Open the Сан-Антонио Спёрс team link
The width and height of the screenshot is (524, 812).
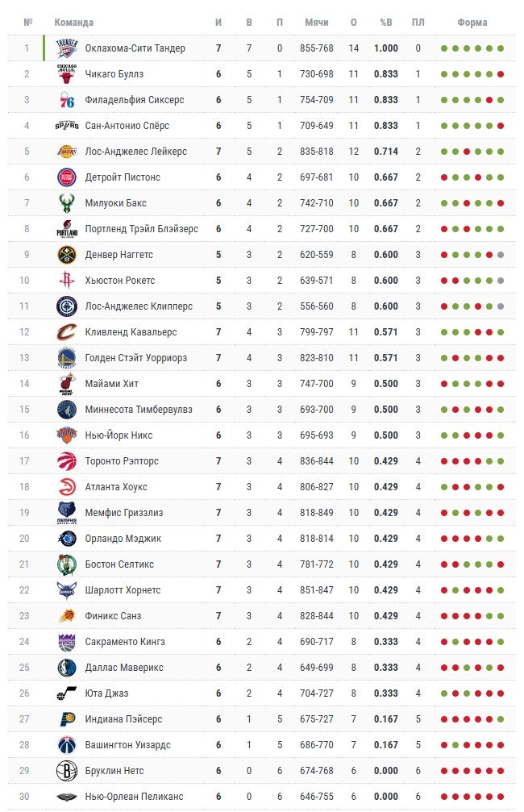[127, 126]
